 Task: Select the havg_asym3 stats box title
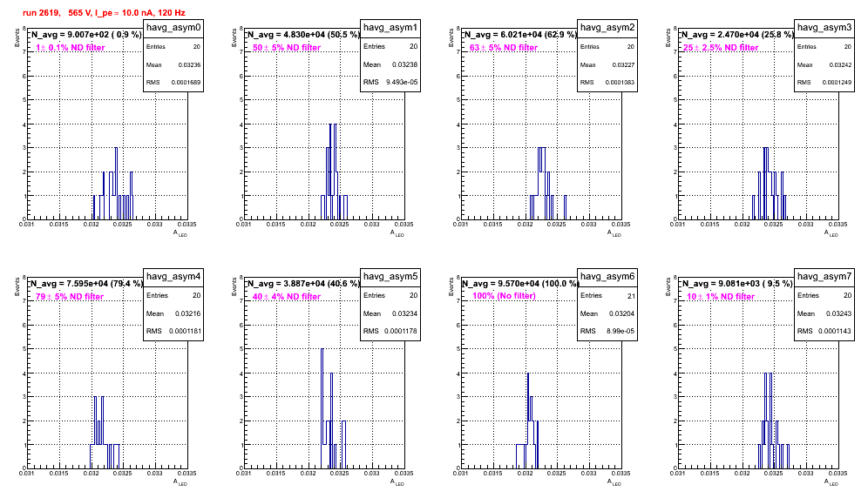pos(824,28)
